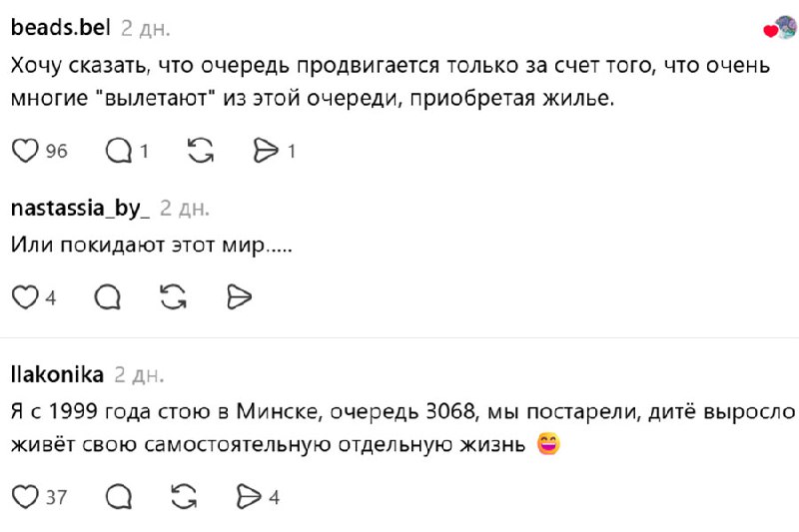Screen dimensions: 799x532
Task: Like llakonika's comment
Action: (x=23, y=496)
